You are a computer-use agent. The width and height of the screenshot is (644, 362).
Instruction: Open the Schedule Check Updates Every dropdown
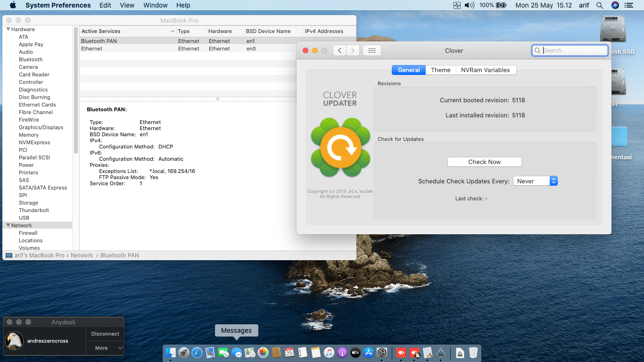pyautogui.click(x=536, y=181)
